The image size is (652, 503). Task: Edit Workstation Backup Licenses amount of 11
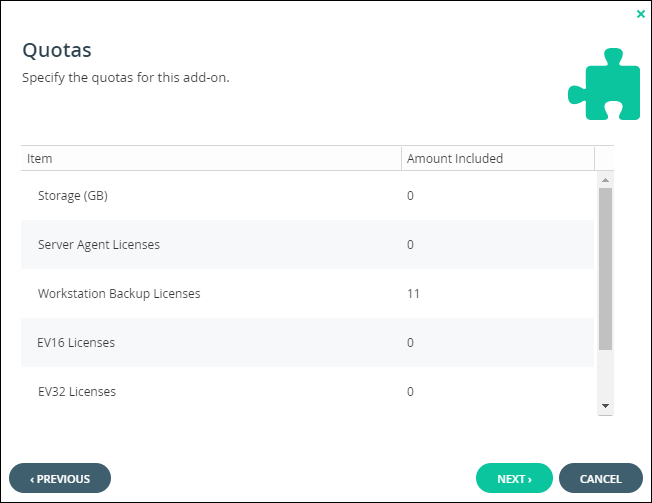coord(413,293)
